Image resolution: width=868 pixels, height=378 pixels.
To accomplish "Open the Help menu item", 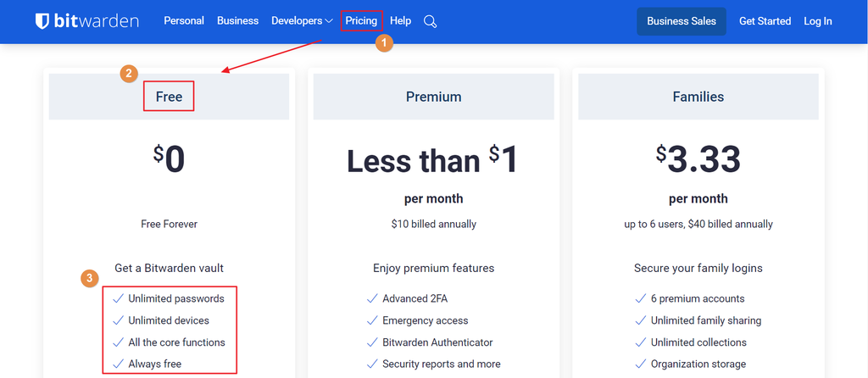I will click(x=400, y=21).
